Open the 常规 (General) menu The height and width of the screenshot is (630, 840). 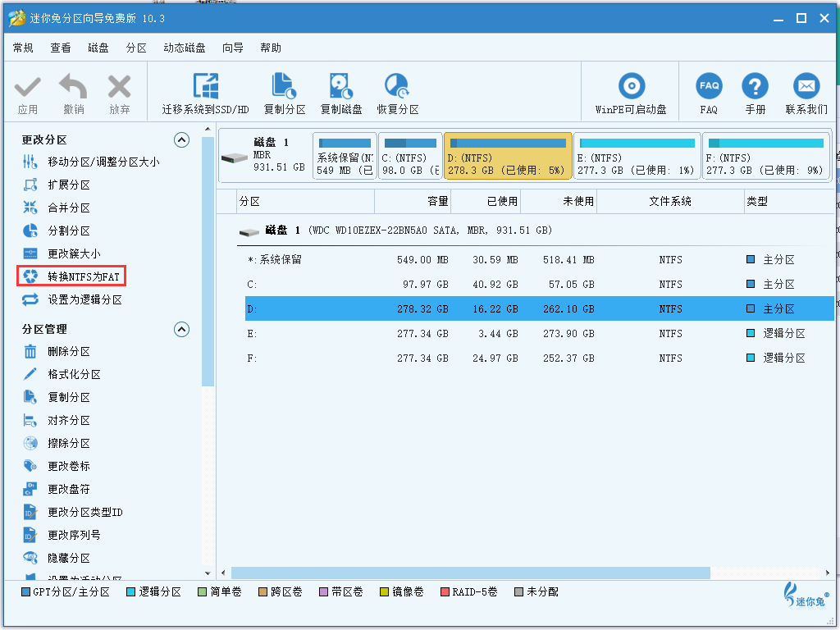point(23,48)
